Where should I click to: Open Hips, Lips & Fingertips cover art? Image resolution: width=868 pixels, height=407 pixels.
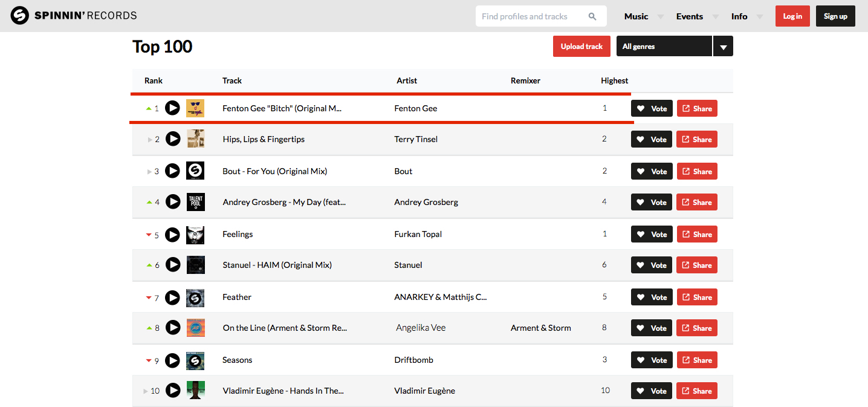(x=195, y=138)
